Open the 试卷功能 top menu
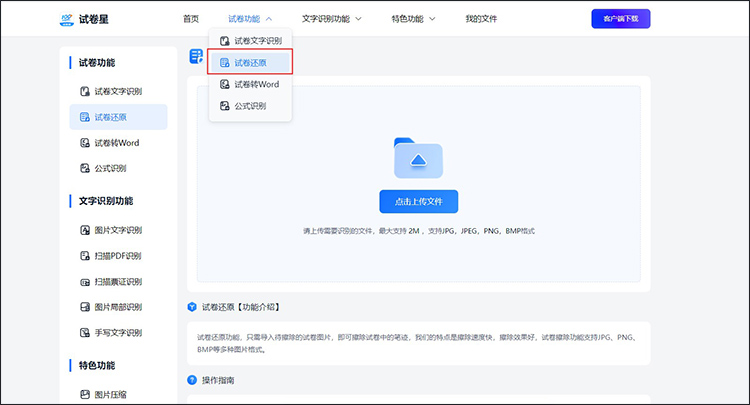This screenshot has width=750, height=405. (244, 19)
